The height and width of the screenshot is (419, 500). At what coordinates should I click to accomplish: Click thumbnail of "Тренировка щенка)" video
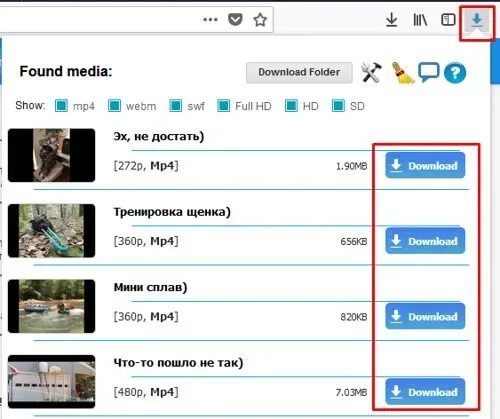pos(52,231)
